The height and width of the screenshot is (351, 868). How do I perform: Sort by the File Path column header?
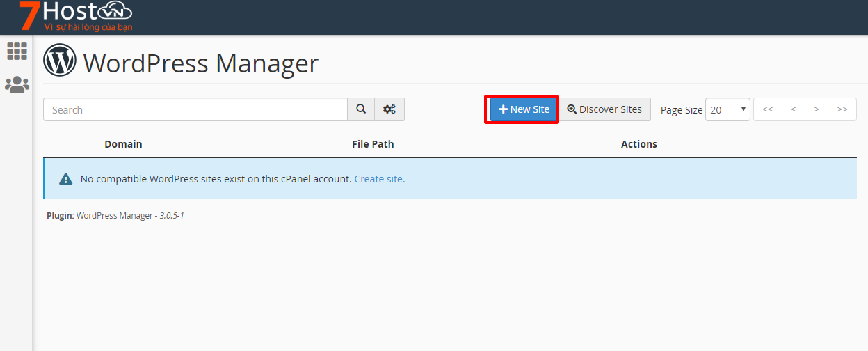point(373,144)
